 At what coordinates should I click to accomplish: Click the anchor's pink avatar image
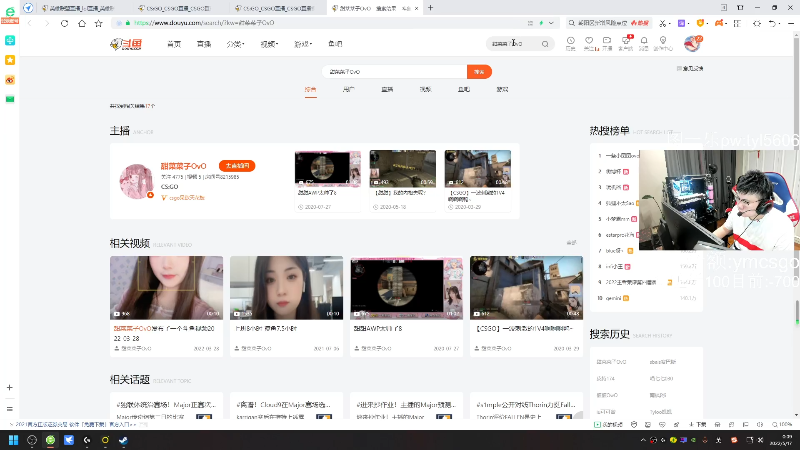(136, 181)
